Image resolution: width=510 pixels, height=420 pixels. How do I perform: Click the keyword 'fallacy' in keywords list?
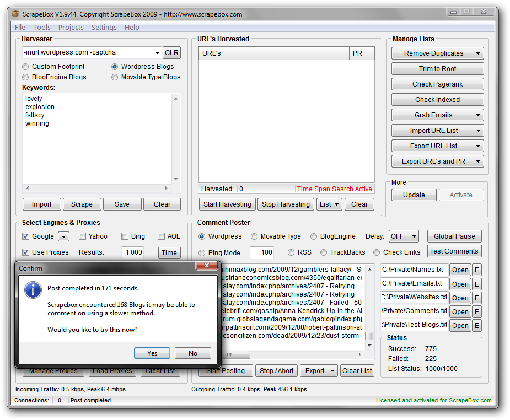tap(35, 115)
